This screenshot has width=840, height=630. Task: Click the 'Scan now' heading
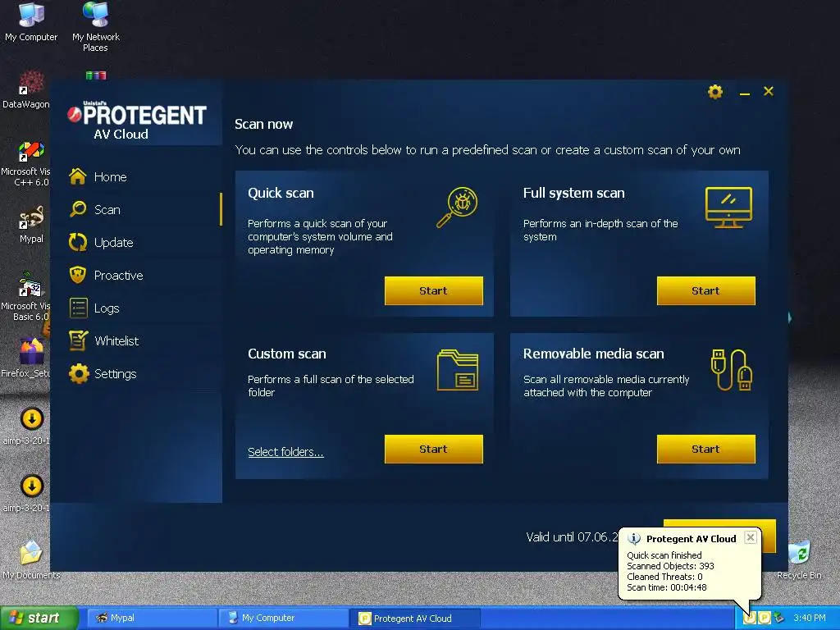263,125
